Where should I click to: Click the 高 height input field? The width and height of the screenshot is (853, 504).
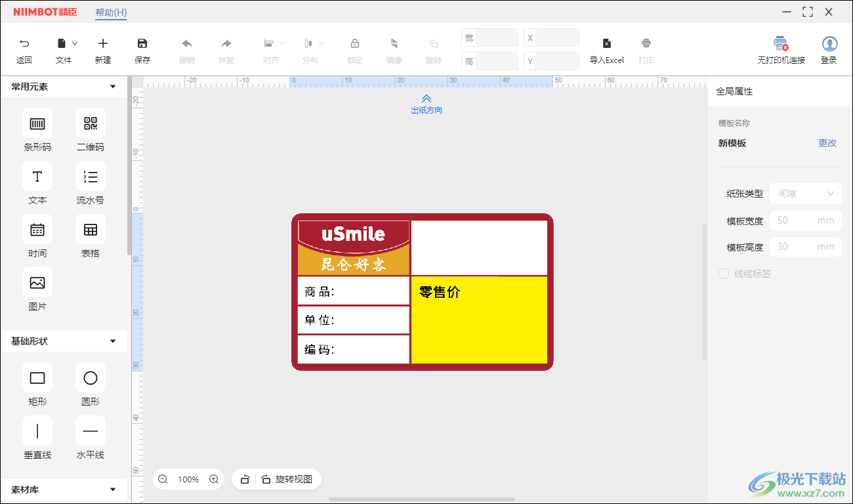pos(497,61)
